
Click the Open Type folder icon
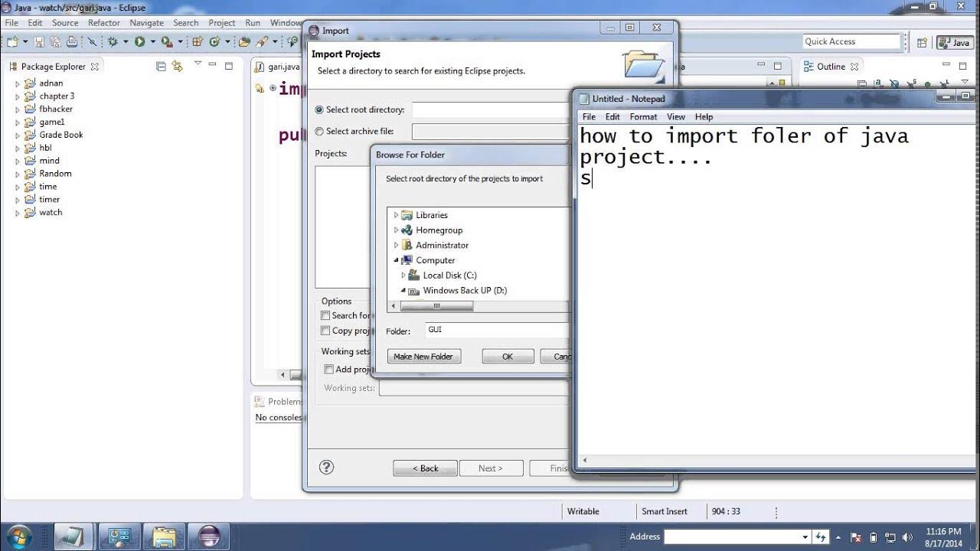click(x=244, y=42)
